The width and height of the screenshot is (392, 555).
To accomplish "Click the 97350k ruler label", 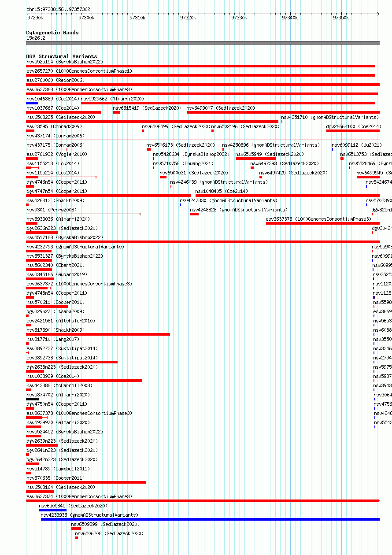I will pos(341,18).
